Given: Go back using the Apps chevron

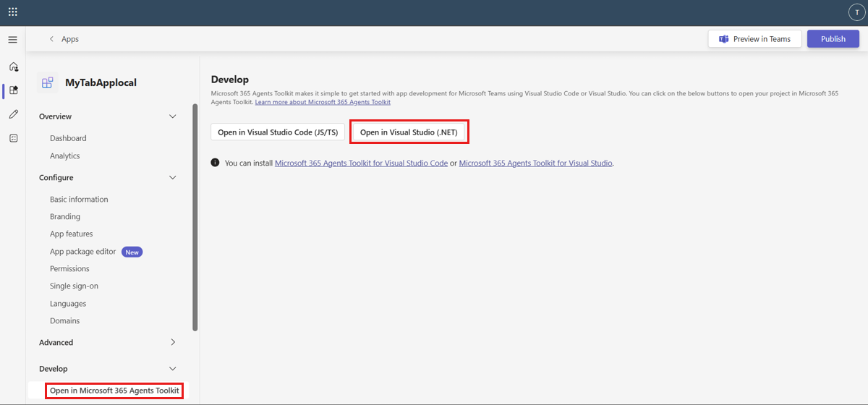Looking at the screenshot, I should (x=51, y=39).
